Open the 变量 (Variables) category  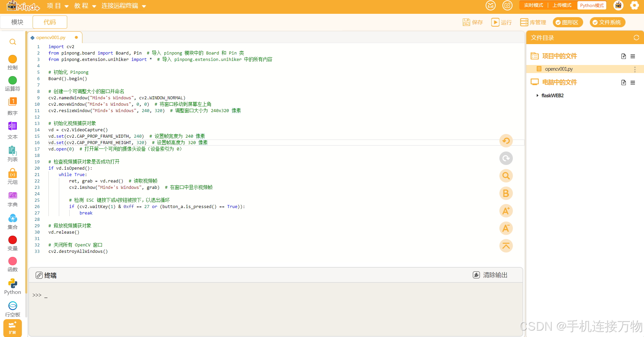click(x=12, y=243)
